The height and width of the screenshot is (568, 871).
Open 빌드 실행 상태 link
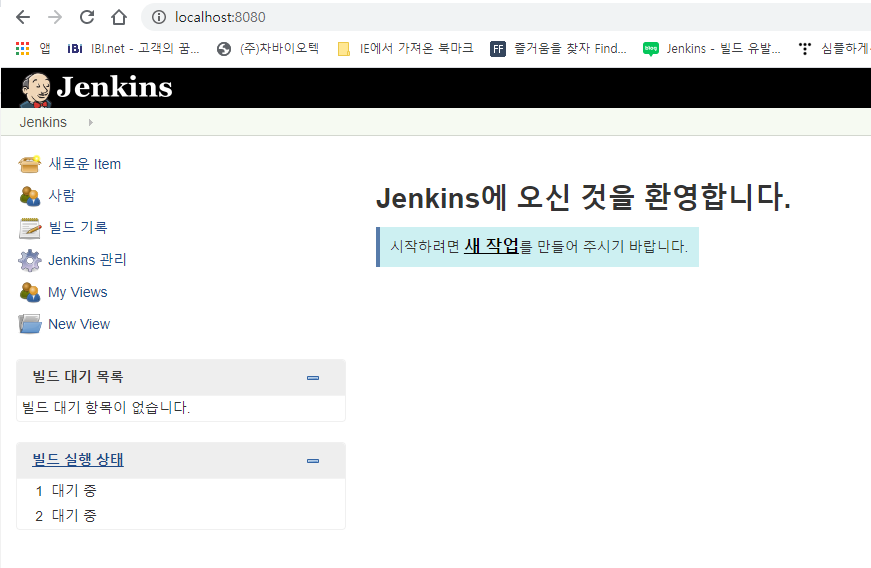pos(78,460)
